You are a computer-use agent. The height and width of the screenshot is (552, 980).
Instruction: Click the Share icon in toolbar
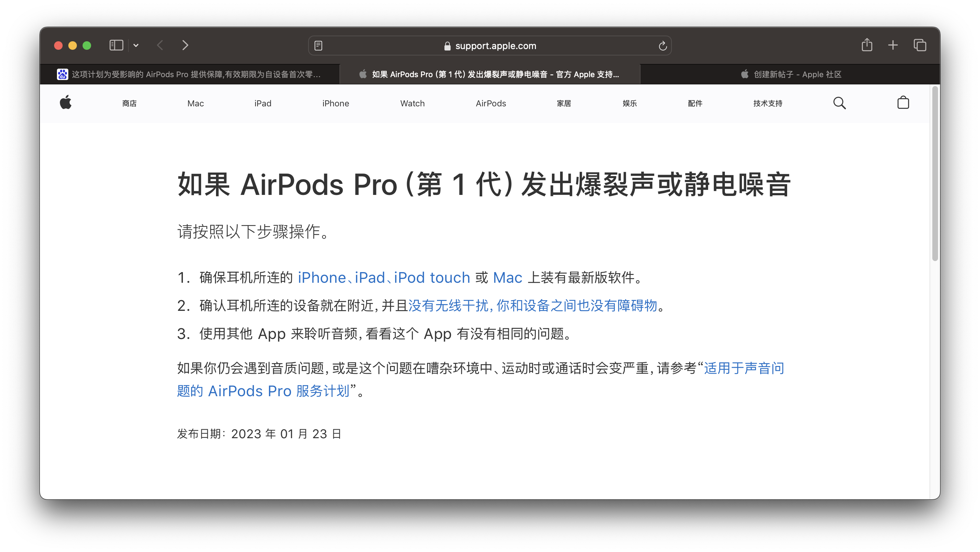click(866, 45)
